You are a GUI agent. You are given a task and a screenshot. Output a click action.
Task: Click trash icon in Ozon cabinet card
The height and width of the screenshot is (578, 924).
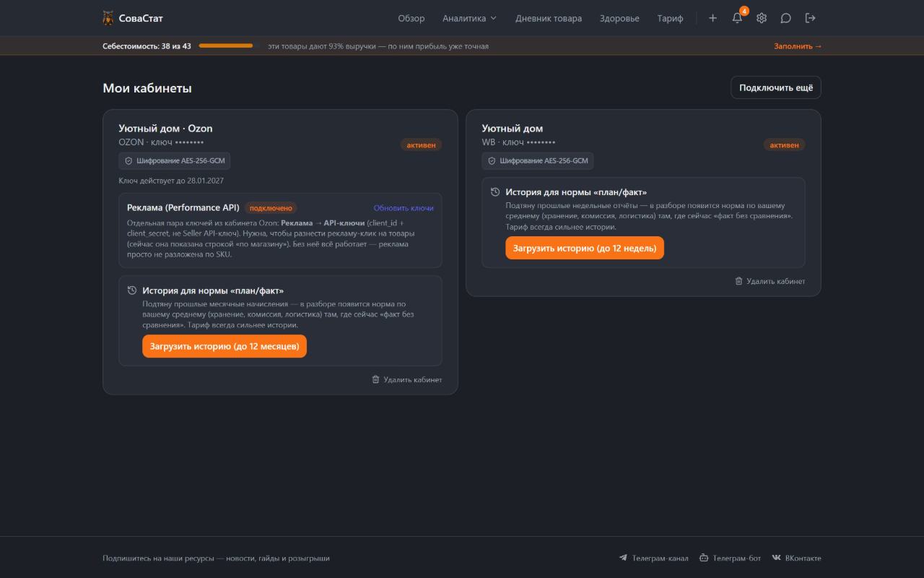coord(375,379)
